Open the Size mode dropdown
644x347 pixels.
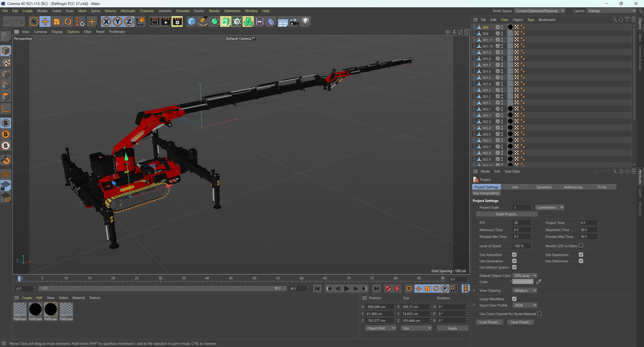click(x=416, y=328)
